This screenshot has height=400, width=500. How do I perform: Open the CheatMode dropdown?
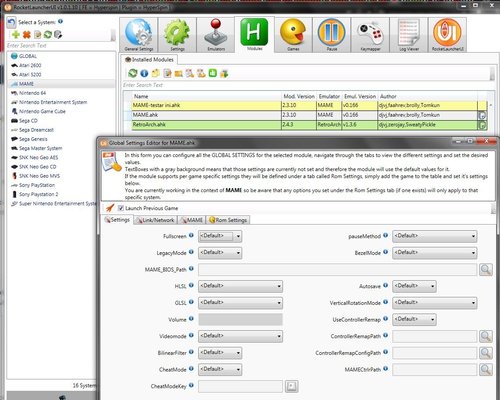coord(220,369)
